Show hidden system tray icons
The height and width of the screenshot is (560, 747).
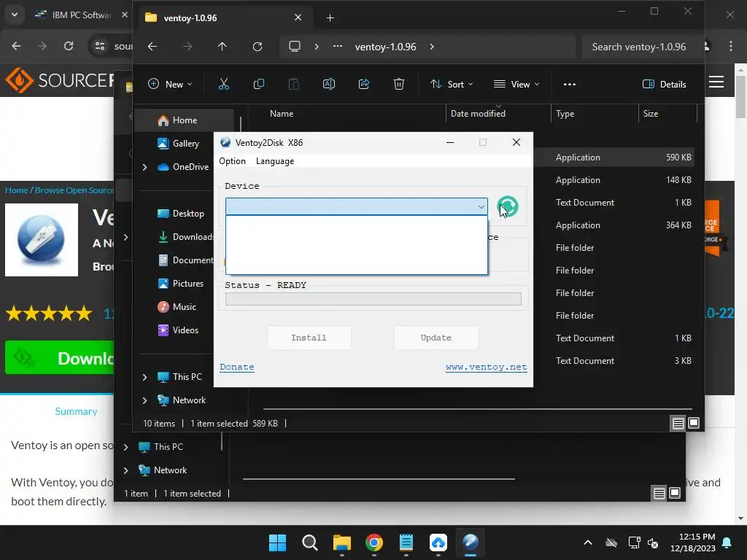pos(588,542)
